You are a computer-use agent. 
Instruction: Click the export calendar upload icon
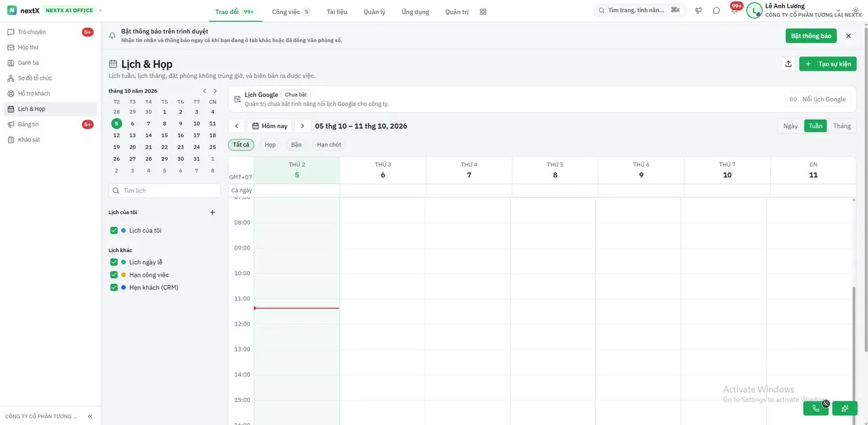pos(788,64)
